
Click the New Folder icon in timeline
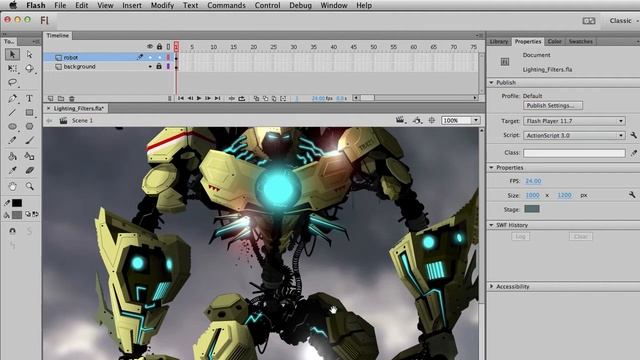(x=61, y=98)
